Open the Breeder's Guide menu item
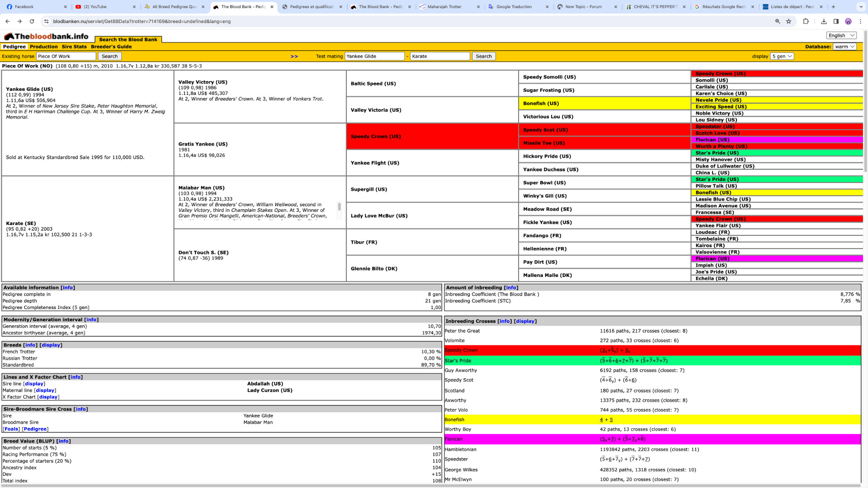Screen dimensions: 868x488 (x=111, y=47)
